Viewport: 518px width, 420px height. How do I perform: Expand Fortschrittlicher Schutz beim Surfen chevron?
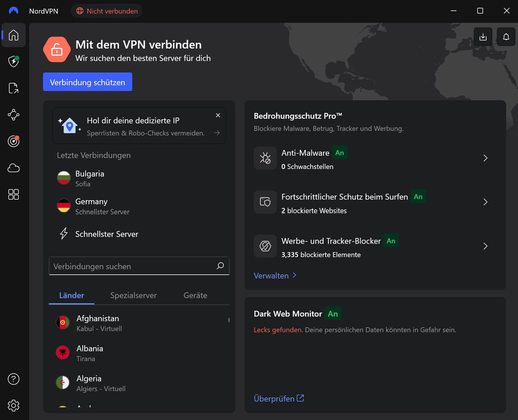pos(485,202)
